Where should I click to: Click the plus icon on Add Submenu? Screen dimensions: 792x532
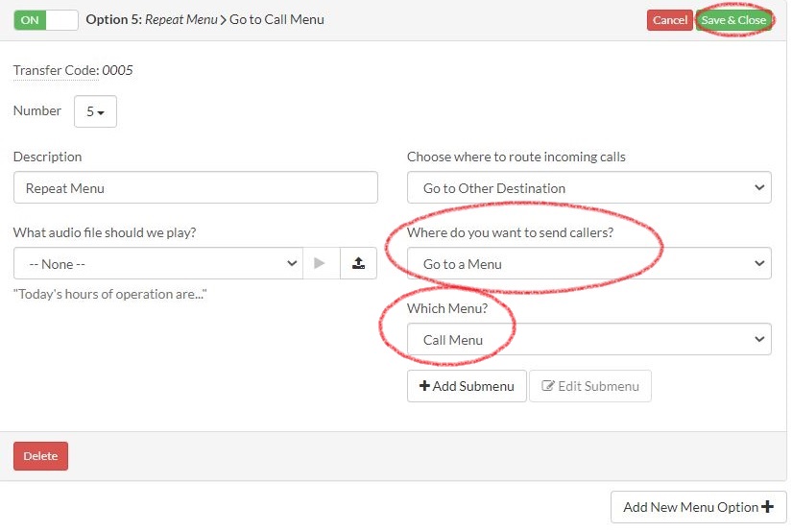click(x=424, y=387)
